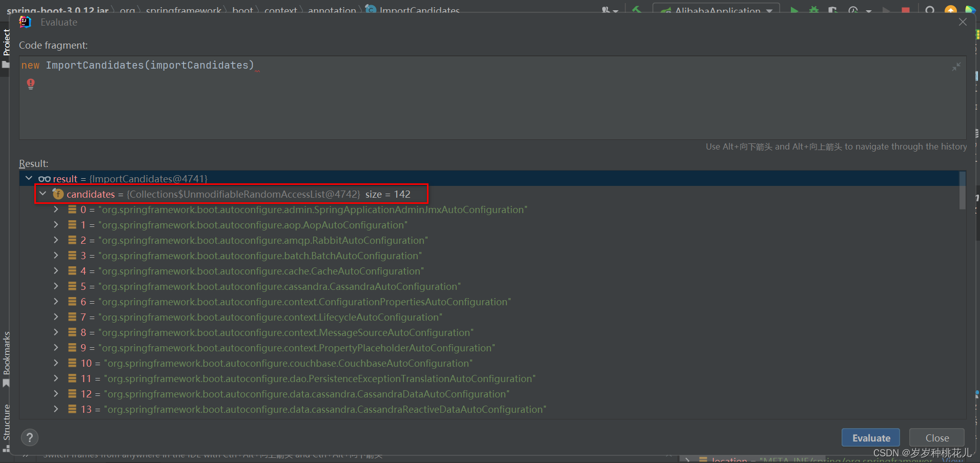Screen dimensions: 980x463
Task: Click the element icon of row 2
Action: point(72,240)
